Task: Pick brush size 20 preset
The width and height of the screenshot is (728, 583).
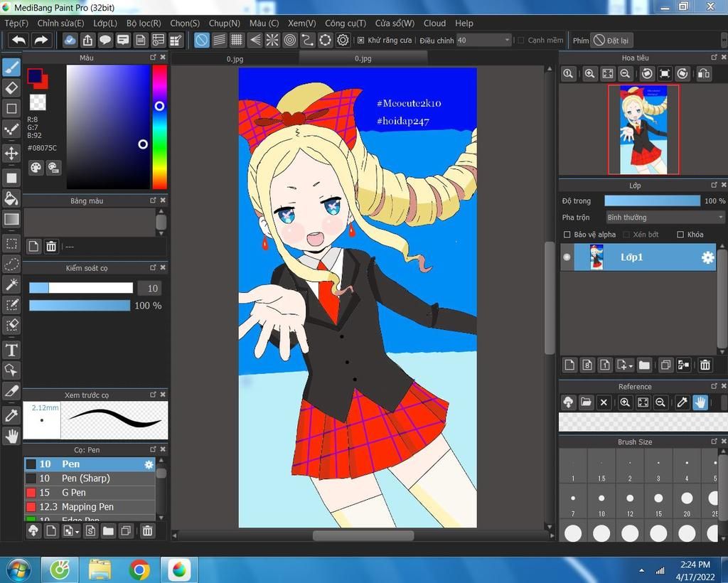Action: (x=687, y=502)
